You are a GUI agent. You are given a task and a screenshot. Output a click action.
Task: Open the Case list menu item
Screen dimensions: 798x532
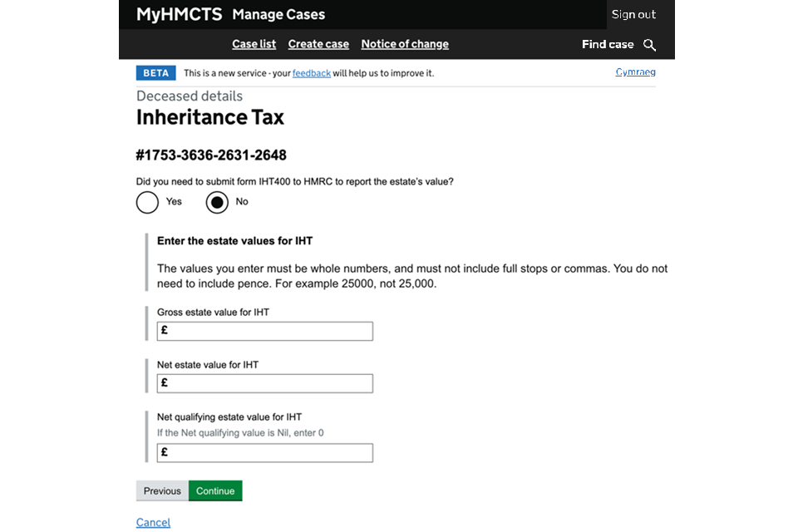coord(254,44)
